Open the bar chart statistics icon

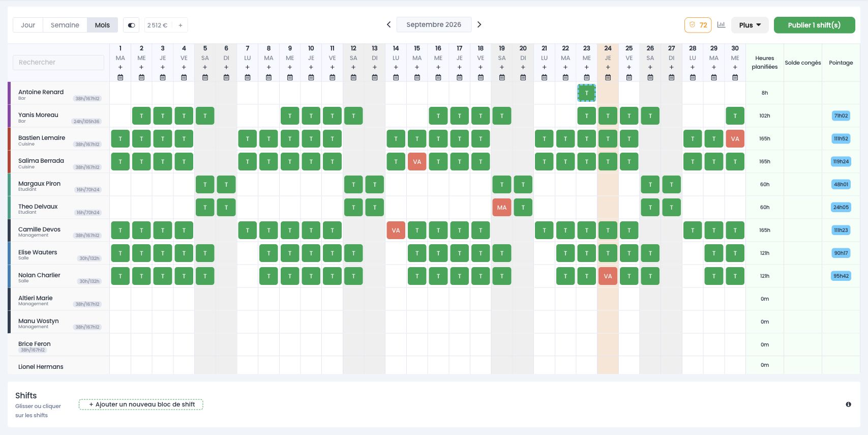[721, 24]
